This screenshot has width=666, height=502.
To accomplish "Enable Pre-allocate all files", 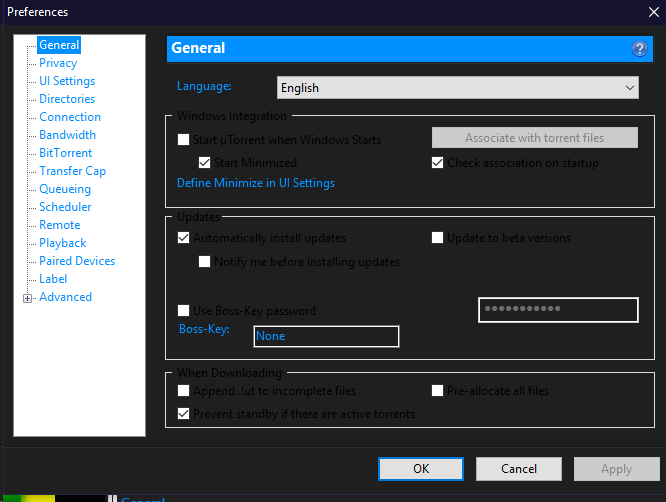I will click(437, 390).
